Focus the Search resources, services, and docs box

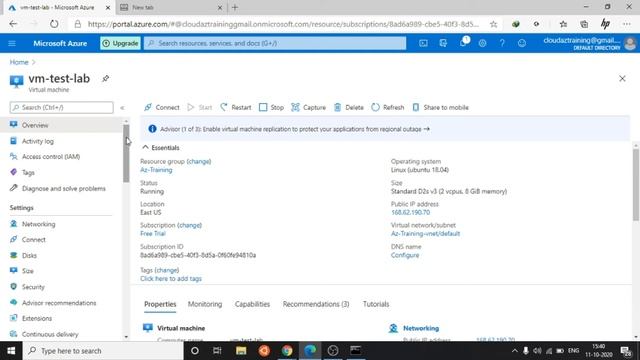click(275, 43)
